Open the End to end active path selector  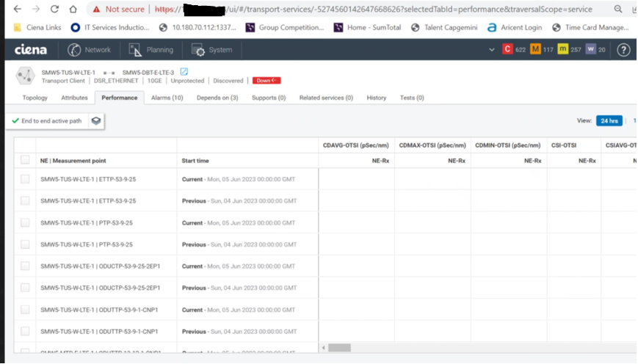[47, 121]
